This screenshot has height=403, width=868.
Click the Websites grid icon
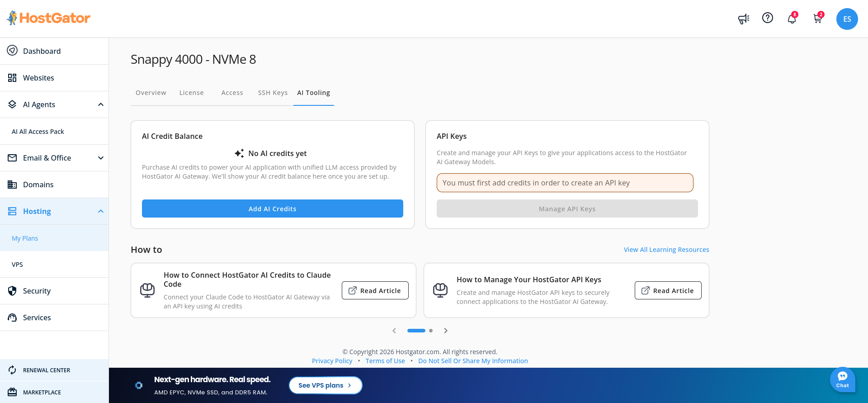coord(12,78)
